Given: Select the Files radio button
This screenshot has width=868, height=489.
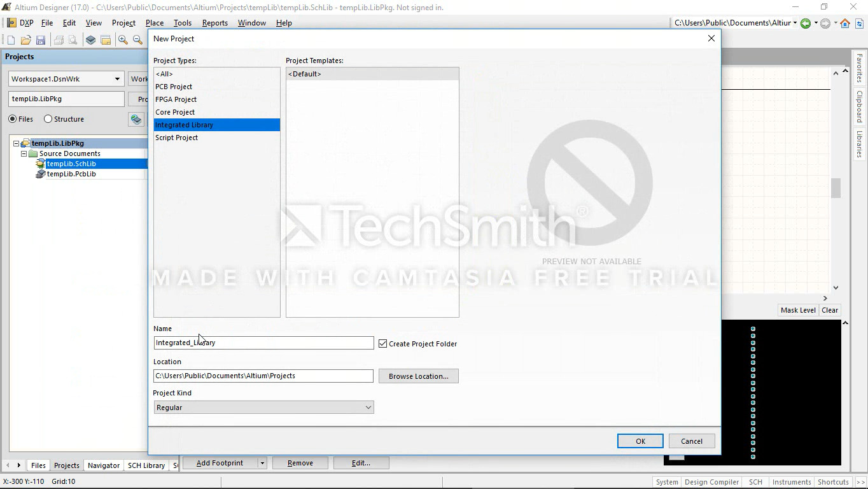Looking at the screenshot, I should pos(13,119).
